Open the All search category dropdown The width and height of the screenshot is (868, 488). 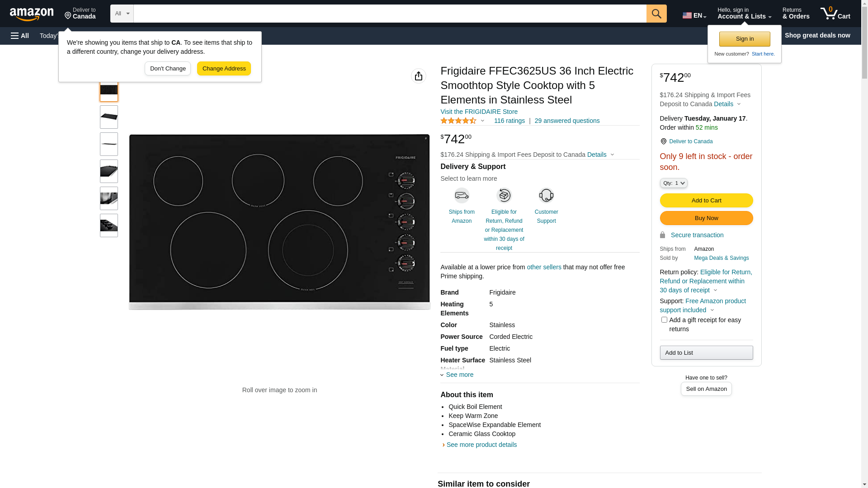(122, 14)
